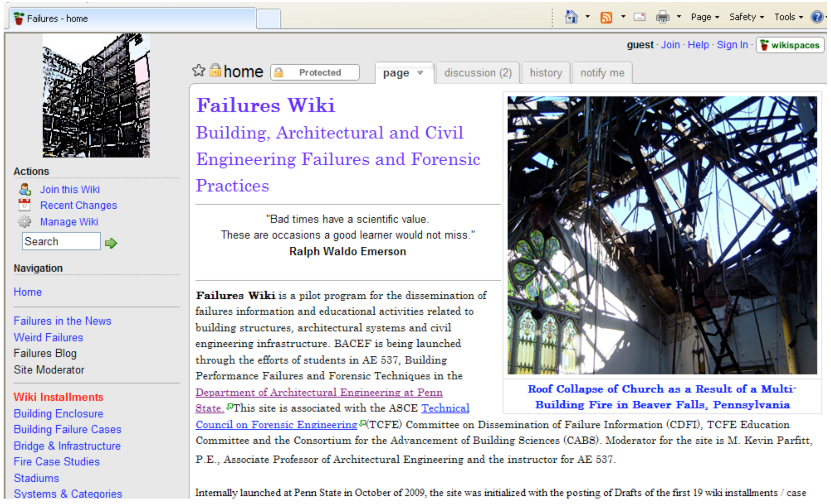The image size is (831, 504).
Task: Click the Print toolbar icon
Action: 662,17
